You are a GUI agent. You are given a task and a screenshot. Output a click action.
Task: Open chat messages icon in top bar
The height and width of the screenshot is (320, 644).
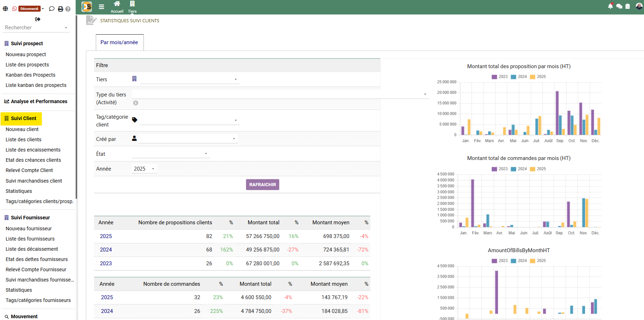tap(619, 6)
